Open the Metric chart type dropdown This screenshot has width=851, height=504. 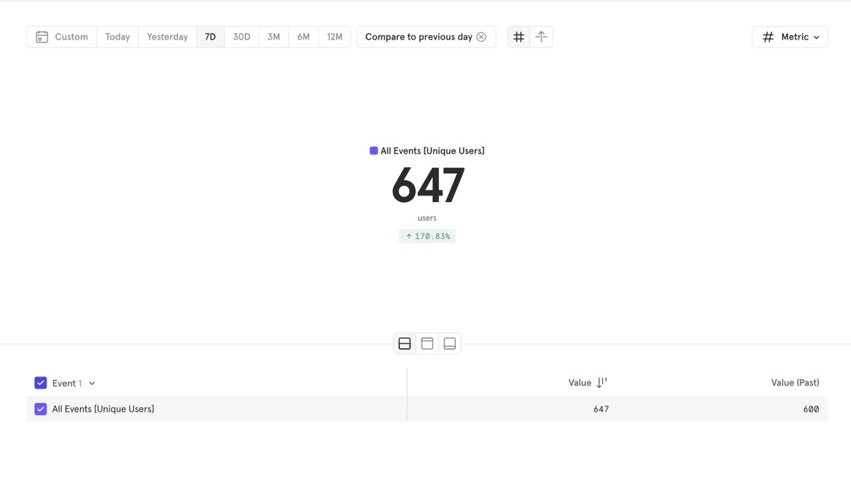[790, 37]
